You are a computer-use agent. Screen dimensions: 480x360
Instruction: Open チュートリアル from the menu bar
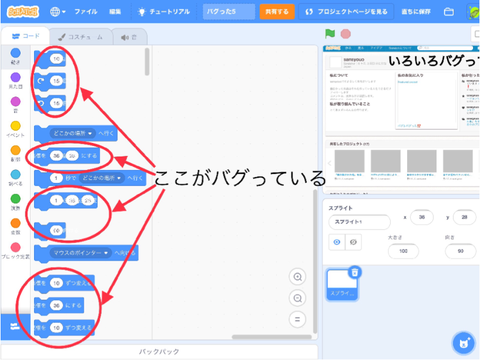pos(164,12)
